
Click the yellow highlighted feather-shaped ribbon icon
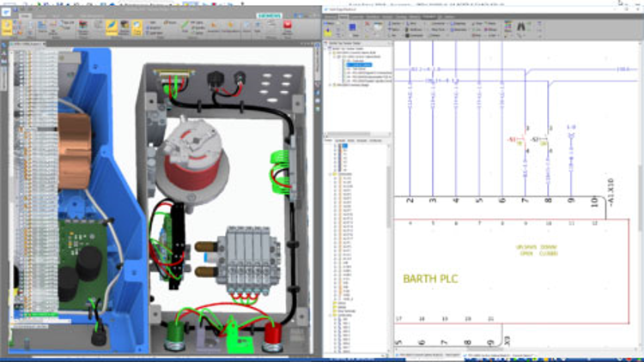tap(112, 27)
